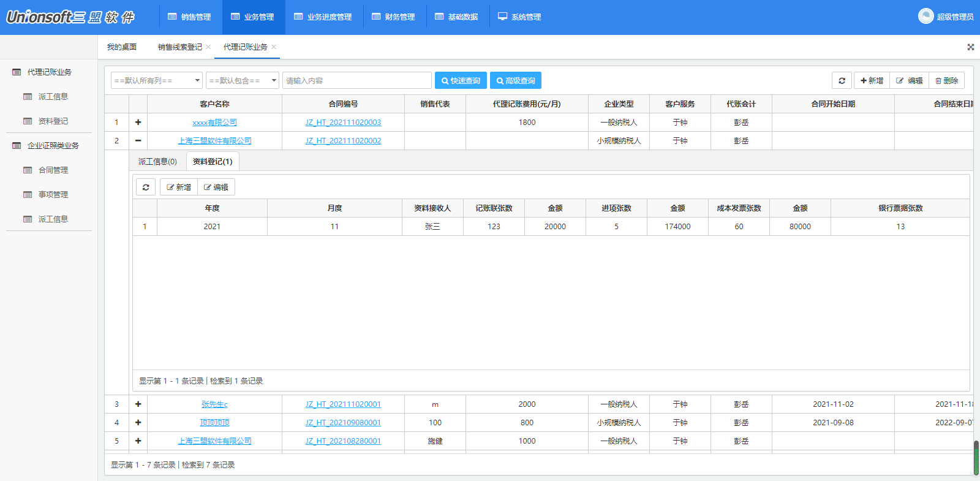Expand row 4 顶顶顶顶 details

[138, 423]
